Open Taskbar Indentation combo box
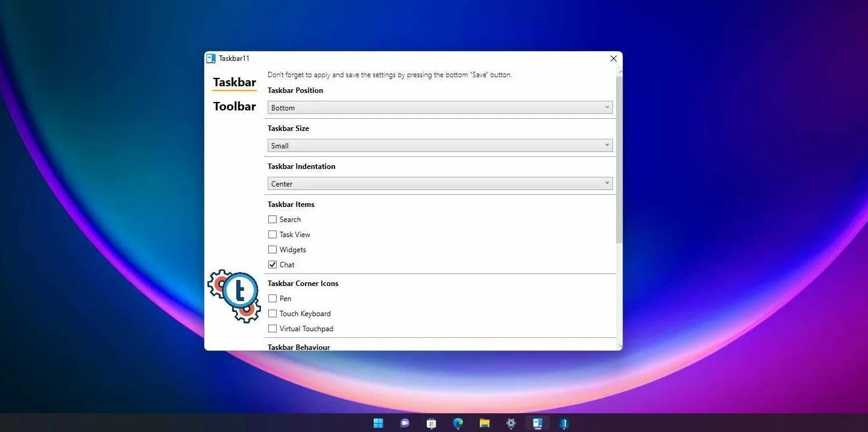The height and width of the screenshot is (432, 868). (x=440, y=183)
